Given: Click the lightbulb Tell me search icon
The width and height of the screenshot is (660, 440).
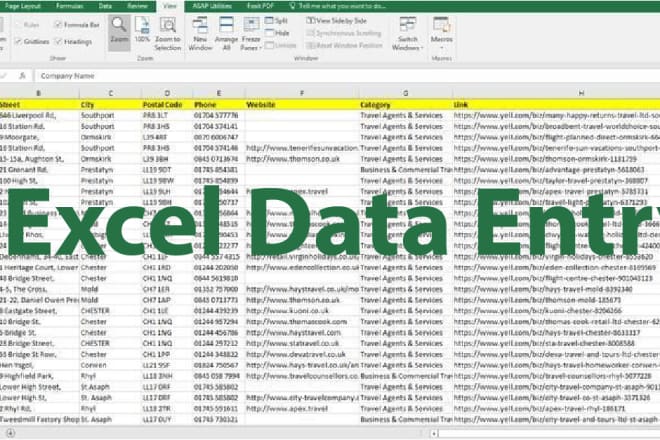Looking at the screenshot, I should [x=293, y=6].
